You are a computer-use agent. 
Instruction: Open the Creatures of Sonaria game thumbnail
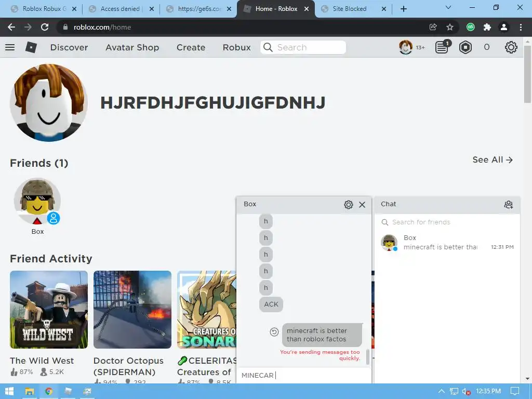point(206,310)
